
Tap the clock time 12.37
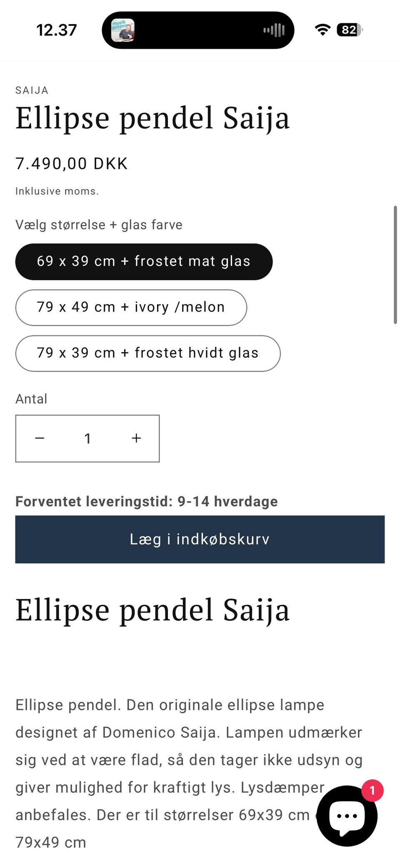pos(57,30)
